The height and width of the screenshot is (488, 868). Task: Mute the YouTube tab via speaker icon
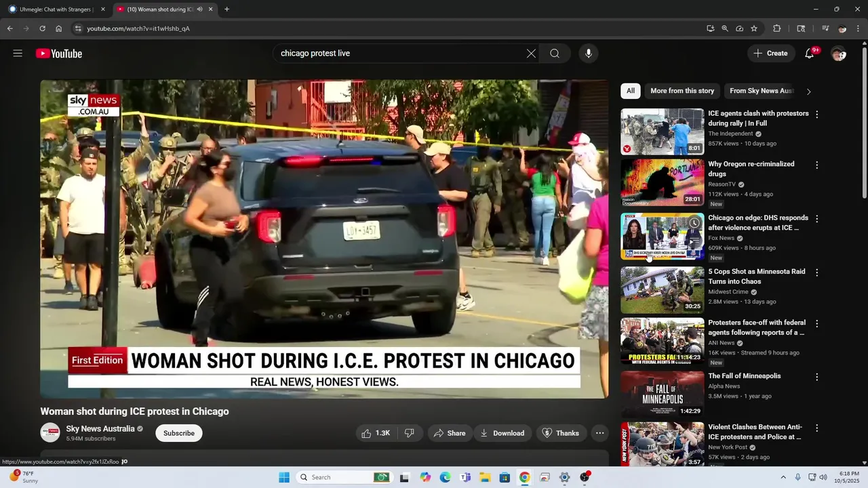(200, 9)
